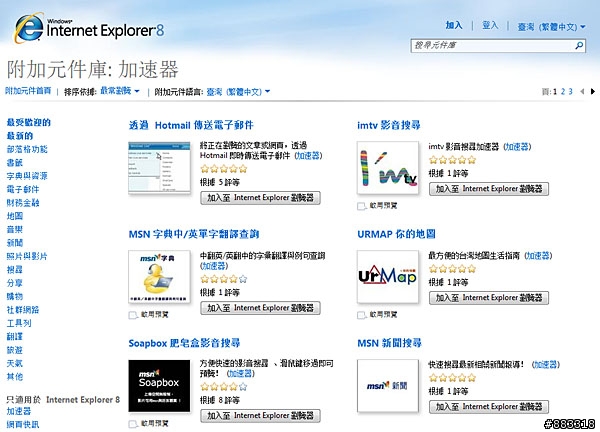Open the 附加元件語言 dropdown
The image size is (600, 432).
[x=238, y=92]
